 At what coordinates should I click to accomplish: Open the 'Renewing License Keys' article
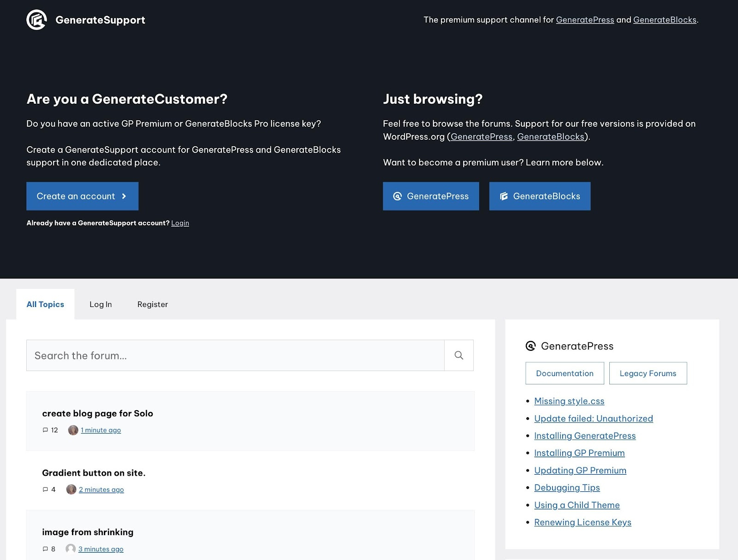pyautogui.click(x=583, y=522)
